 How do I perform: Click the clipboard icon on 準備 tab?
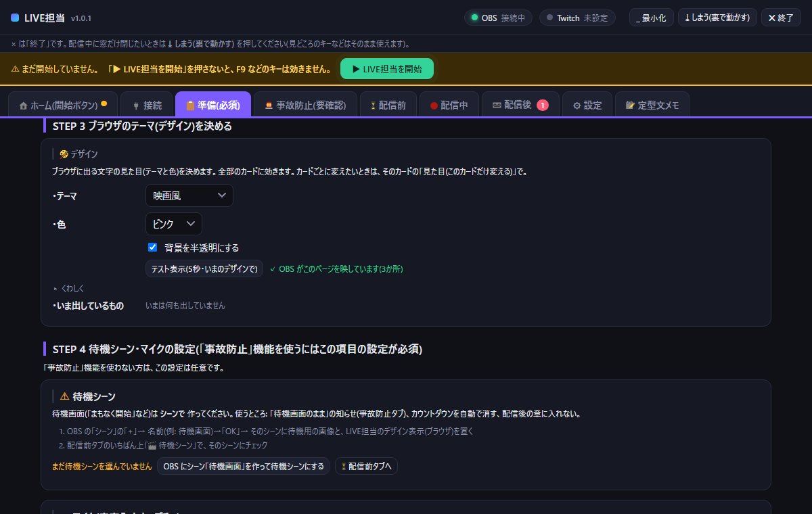[190, 106]
